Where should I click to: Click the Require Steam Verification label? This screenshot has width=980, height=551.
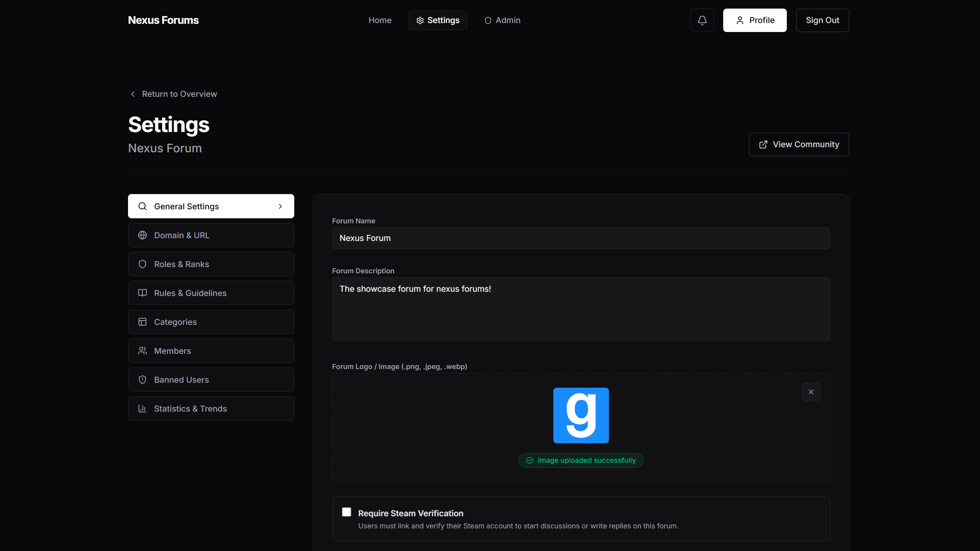click(411, 514)
